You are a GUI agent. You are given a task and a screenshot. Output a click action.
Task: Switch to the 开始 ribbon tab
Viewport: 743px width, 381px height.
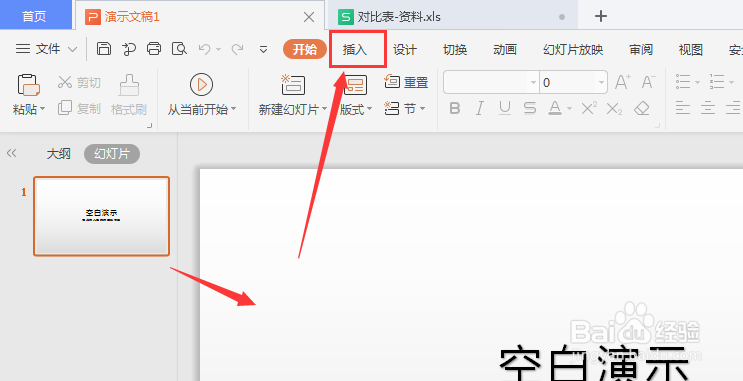305,49
